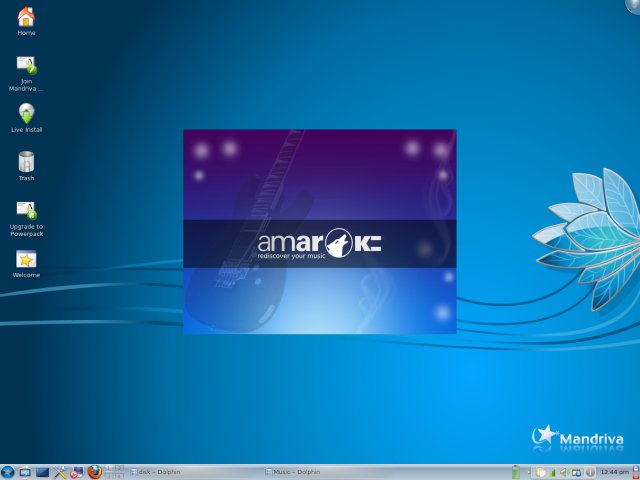
Task: Open the clipboard tray icon
Action: [x=540, y=472]
